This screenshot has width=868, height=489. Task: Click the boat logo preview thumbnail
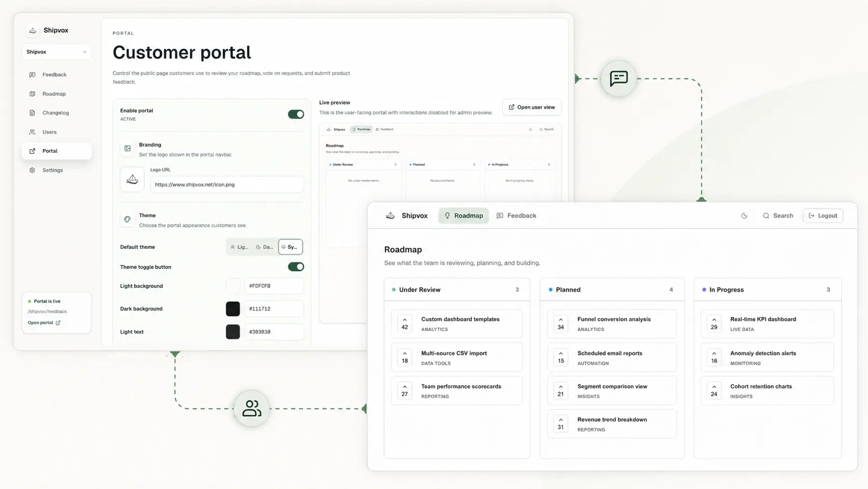click(132, 179)
